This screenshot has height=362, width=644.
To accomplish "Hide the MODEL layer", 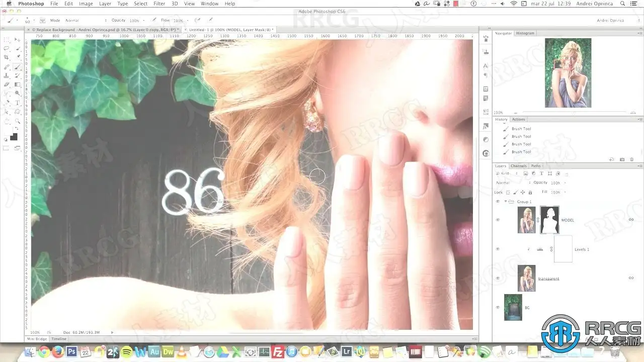I will click(x=498, y=220).
